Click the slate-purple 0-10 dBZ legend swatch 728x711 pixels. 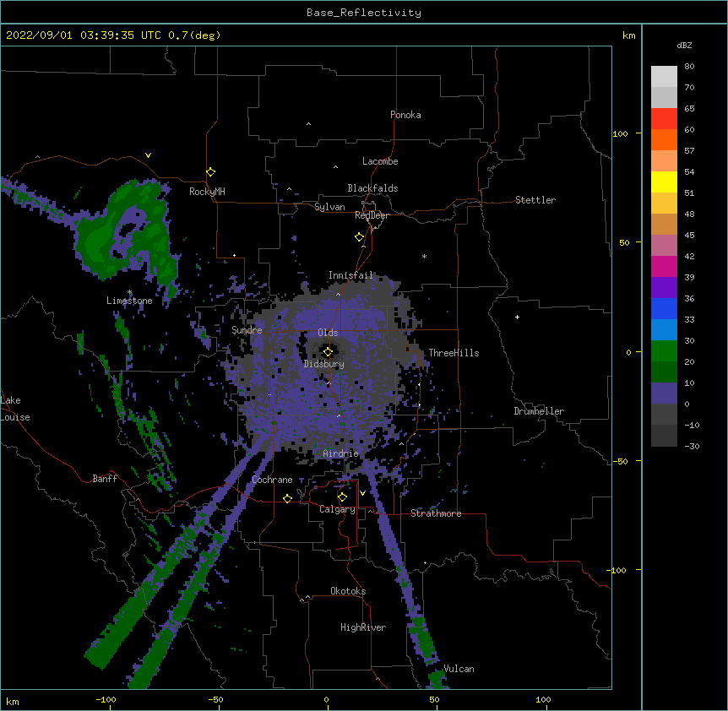tap(664, 393)
